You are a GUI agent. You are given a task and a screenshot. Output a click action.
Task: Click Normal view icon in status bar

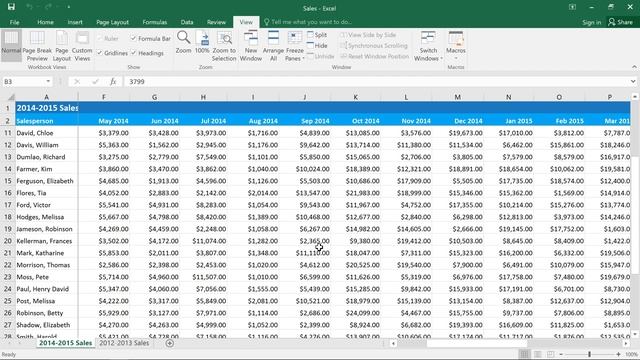tap(524, 354)
